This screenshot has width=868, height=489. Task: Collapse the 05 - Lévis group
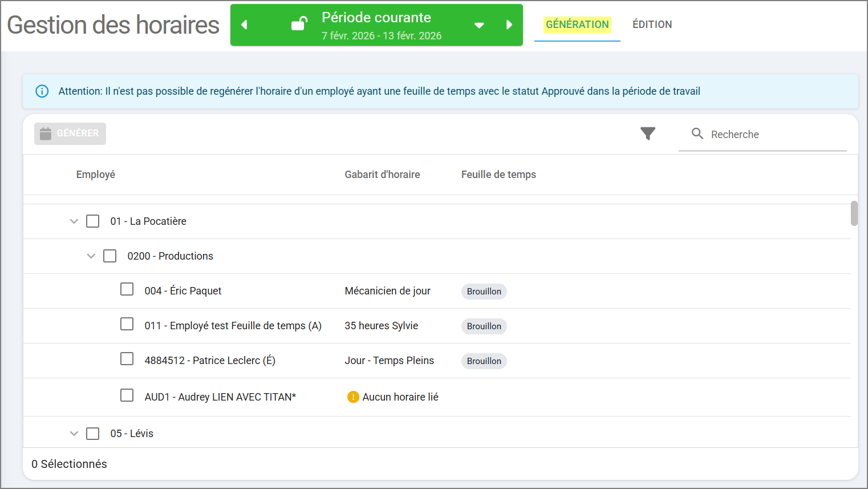74,434
